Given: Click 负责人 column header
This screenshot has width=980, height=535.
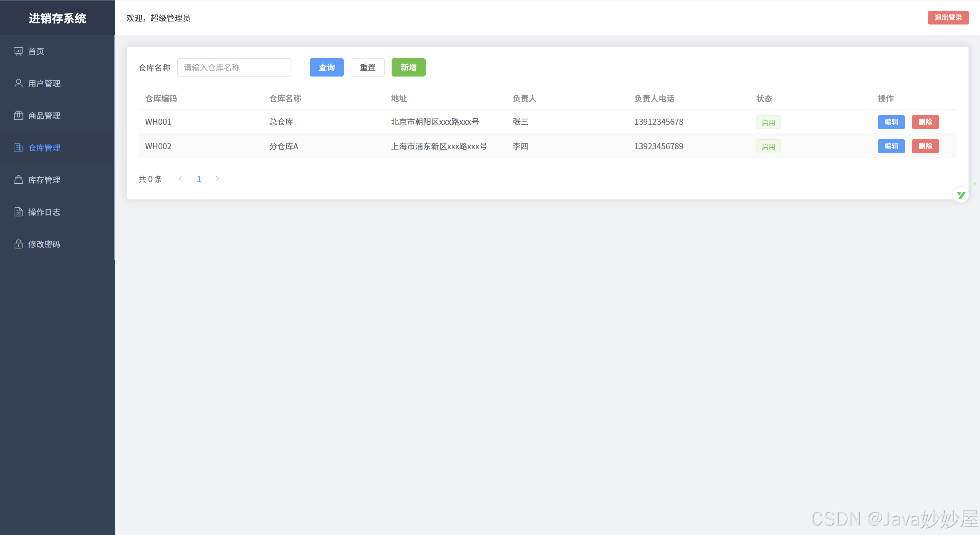Looking at the screenshot, I should tap(524, 99).
